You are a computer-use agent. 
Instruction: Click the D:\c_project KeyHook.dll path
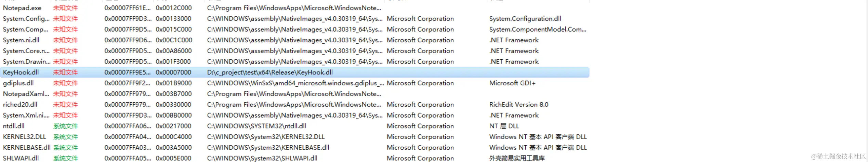point(270,72)
